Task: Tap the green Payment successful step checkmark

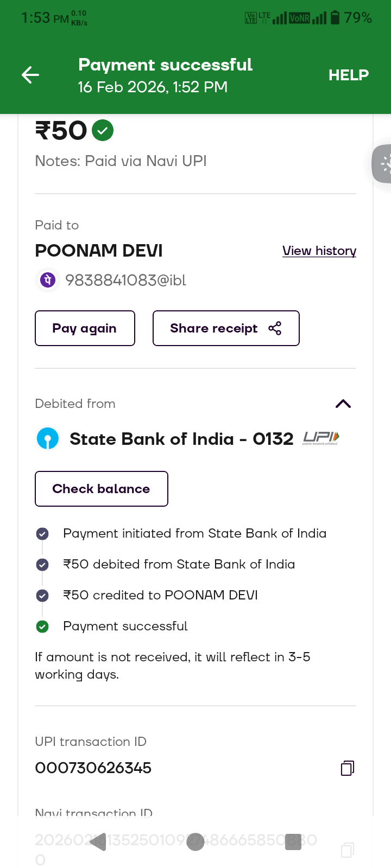Action: 42,627
